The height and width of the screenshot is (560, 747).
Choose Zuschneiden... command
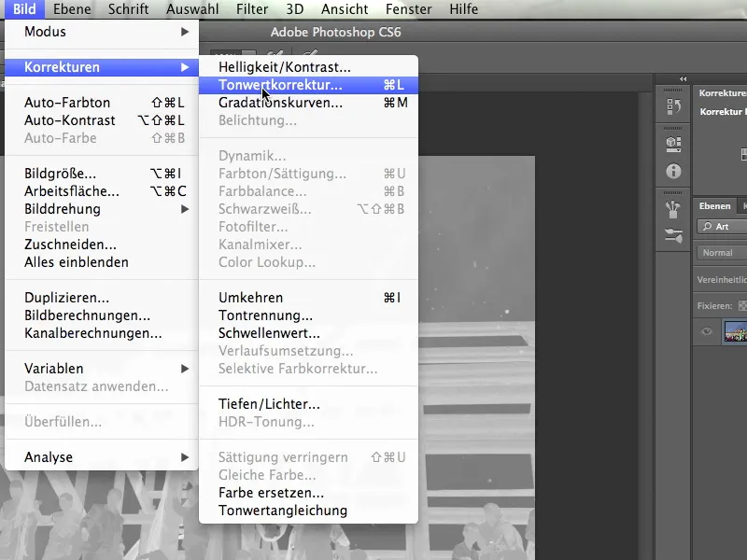point(102,245)
